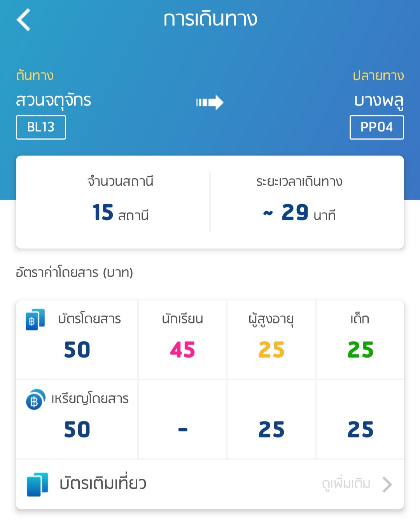Click the บัตรเติมเที่ยว blue card icon
420x525 pixels.
coord(38,485)
